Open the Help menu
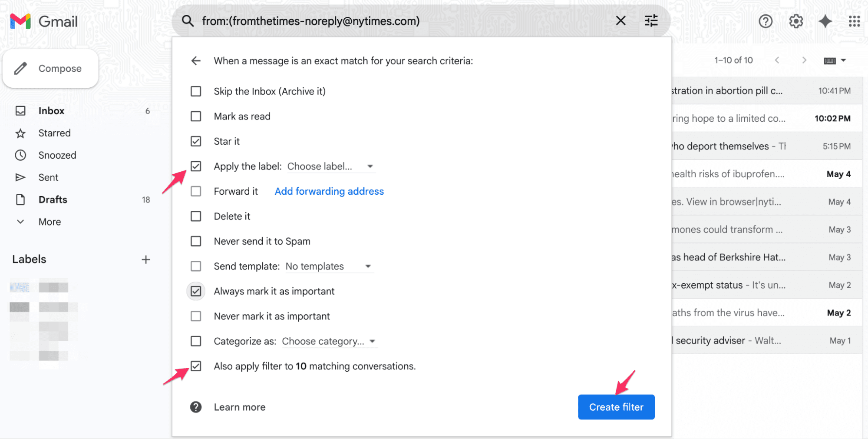The image size is (868, 439). tap(766, 21)
